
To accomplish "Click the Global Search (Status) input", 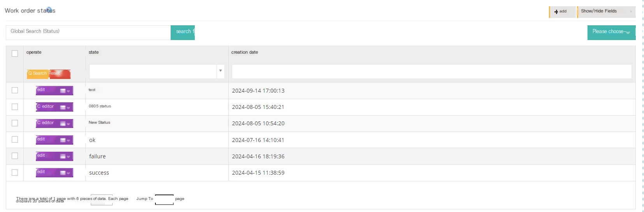I will 88,32.
